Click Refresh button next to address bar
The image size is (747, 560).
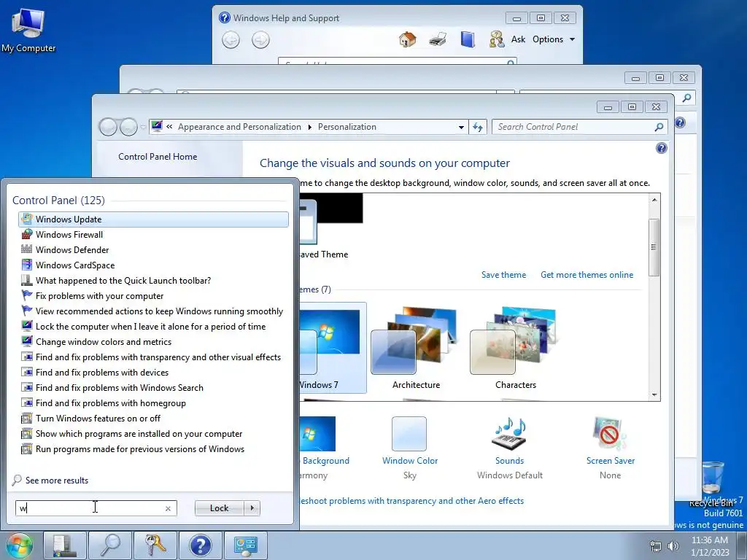478,127
